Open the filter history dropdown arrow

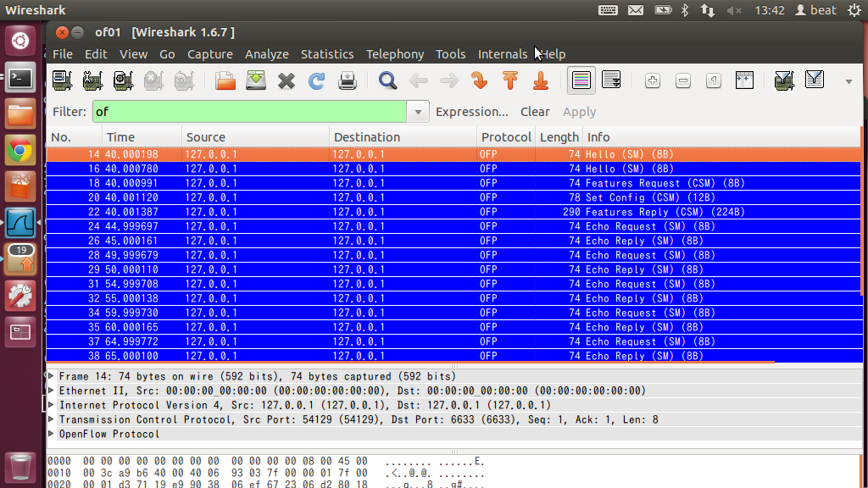pos(418,112)
